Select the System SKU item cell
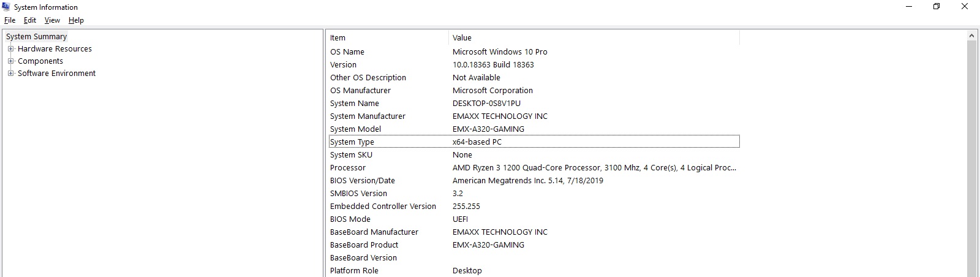Viewport: 980px width, 277px height. pyautogui.click(x=351, y=155)
